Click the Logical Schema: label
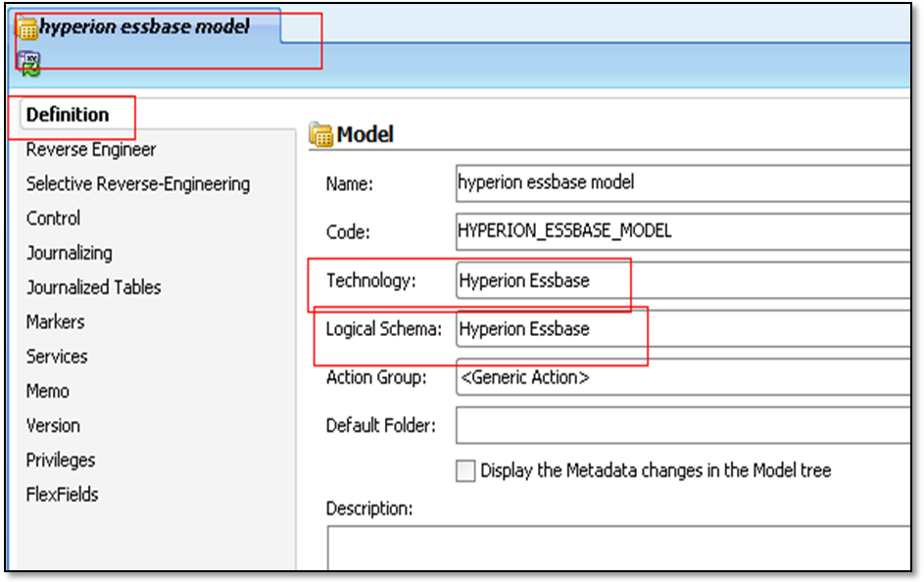Screen dimensions: 924x582 [384, 328]
